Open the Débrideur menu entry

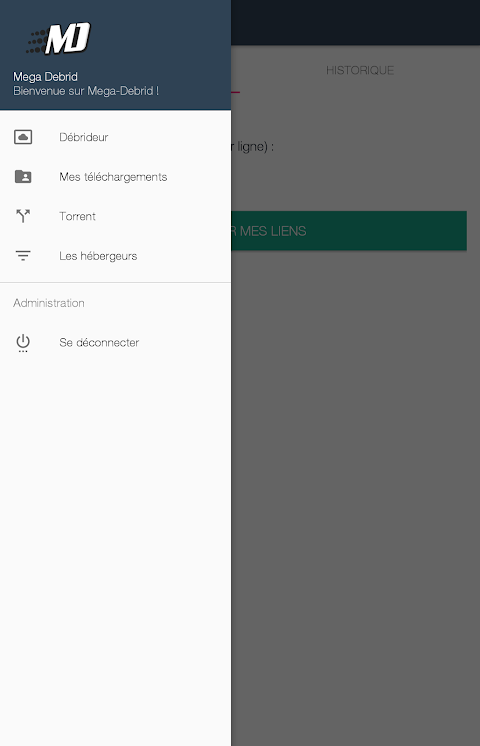pyautogui.click(x=115, y=137)
